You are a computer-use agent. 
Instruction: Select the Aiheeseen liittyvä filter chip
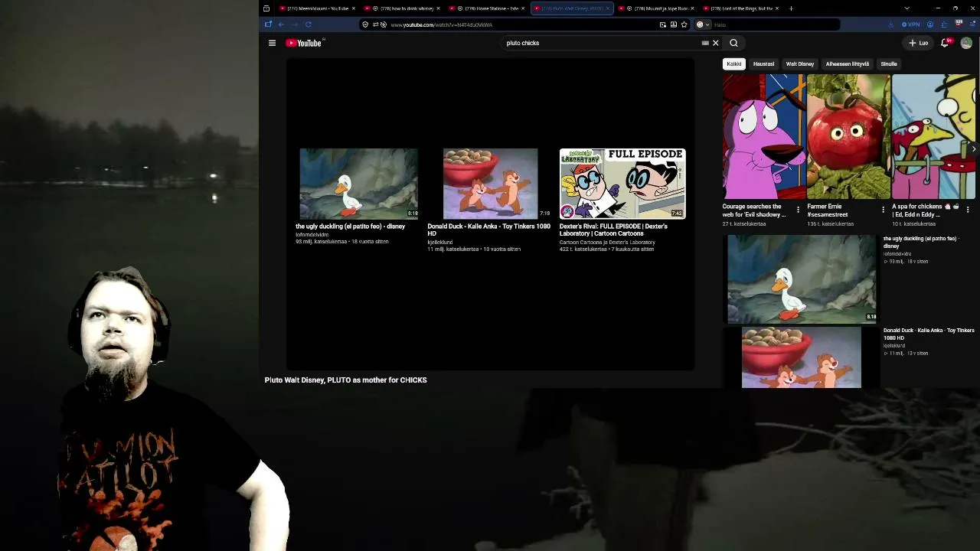(848, 64)
